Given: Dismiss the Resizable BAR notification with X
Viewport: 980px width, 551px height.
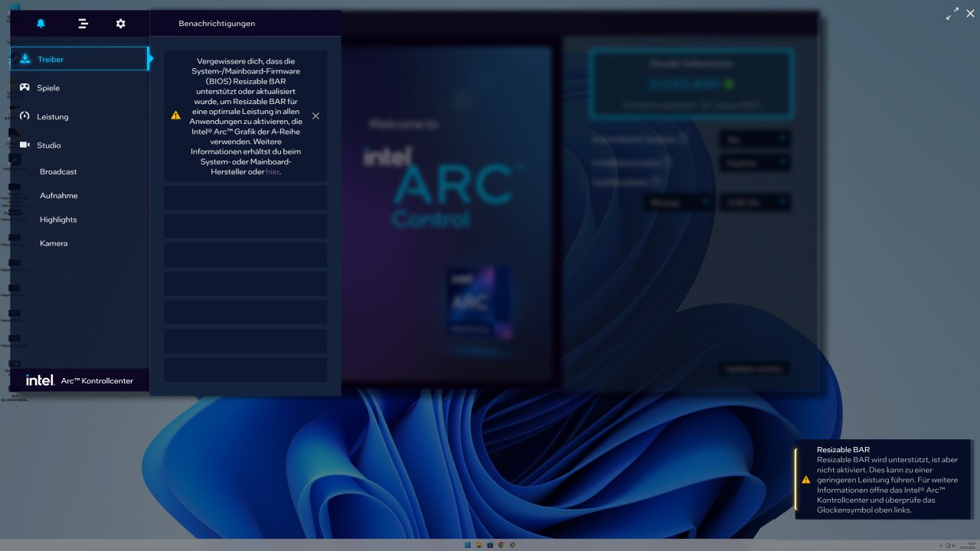Looking at the screenshot, I should [315, 116].
